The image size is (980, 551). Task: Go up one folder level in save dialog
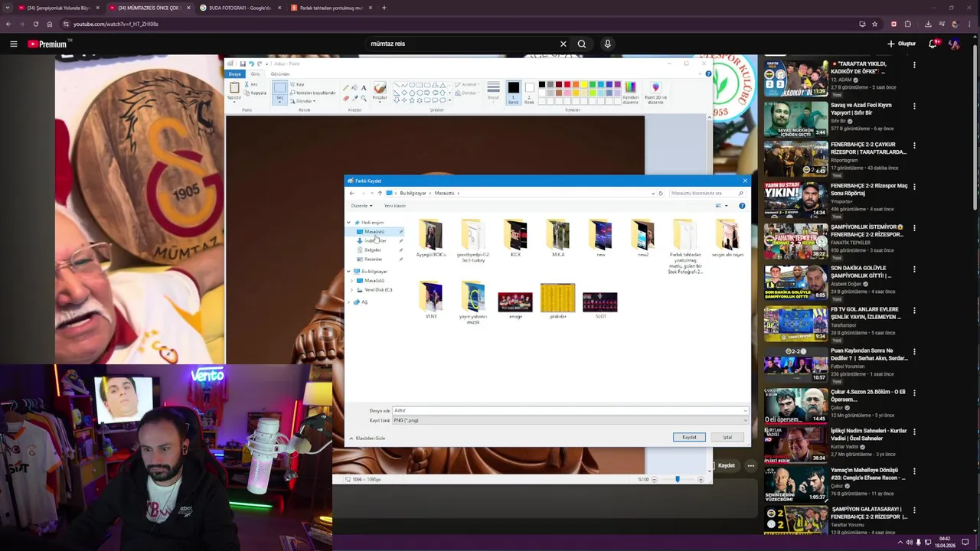click(380, 193)
